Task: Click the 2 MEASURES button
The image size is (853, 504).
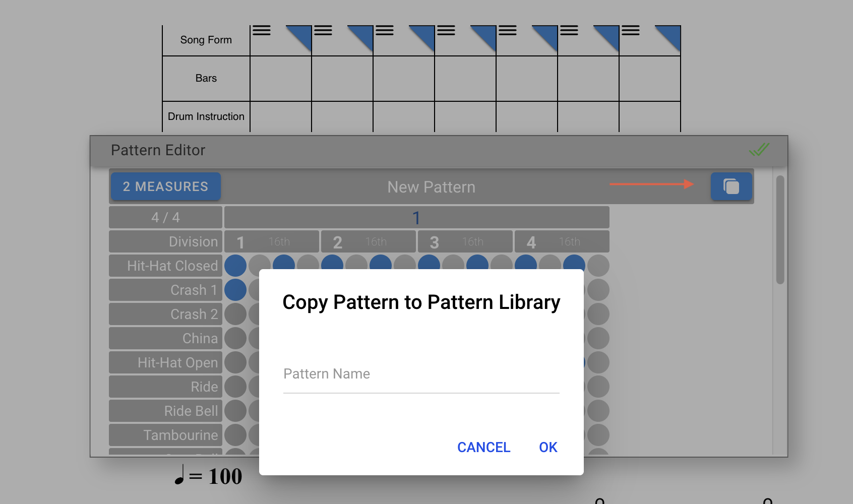Action: point(165,186)
